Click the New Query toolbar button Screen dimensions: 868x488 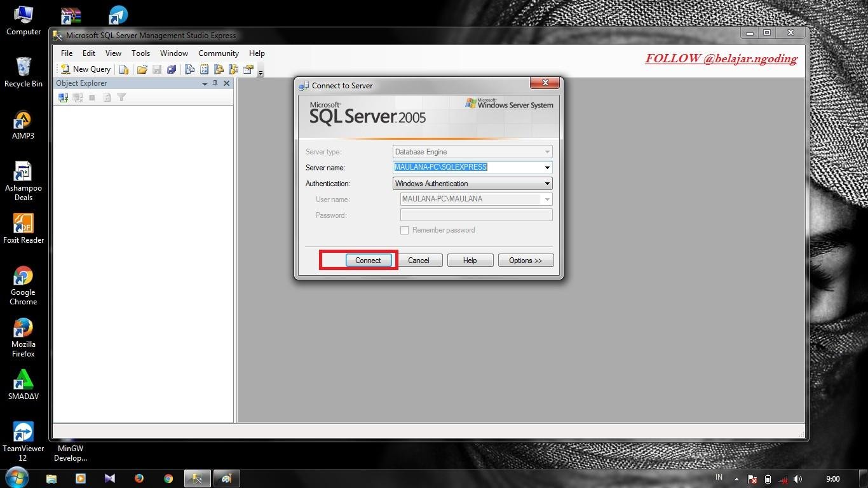tap(86, 69)
